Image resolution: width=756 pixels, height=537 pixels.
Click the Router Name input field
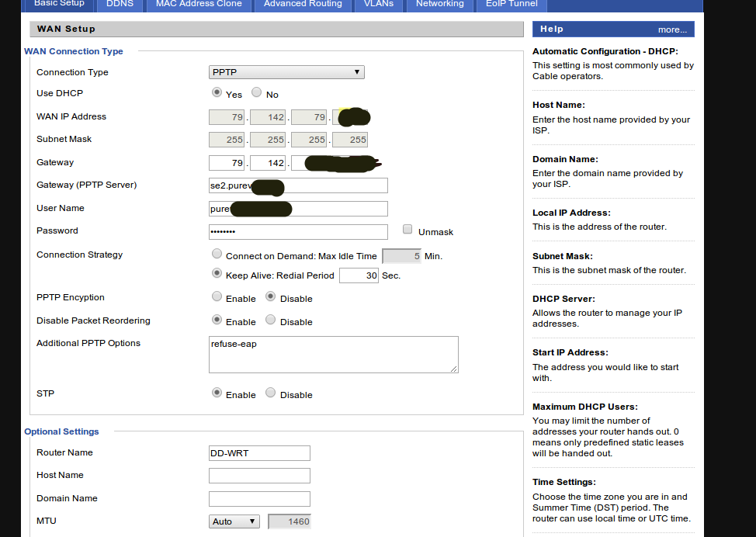click(x=259, y=453)
